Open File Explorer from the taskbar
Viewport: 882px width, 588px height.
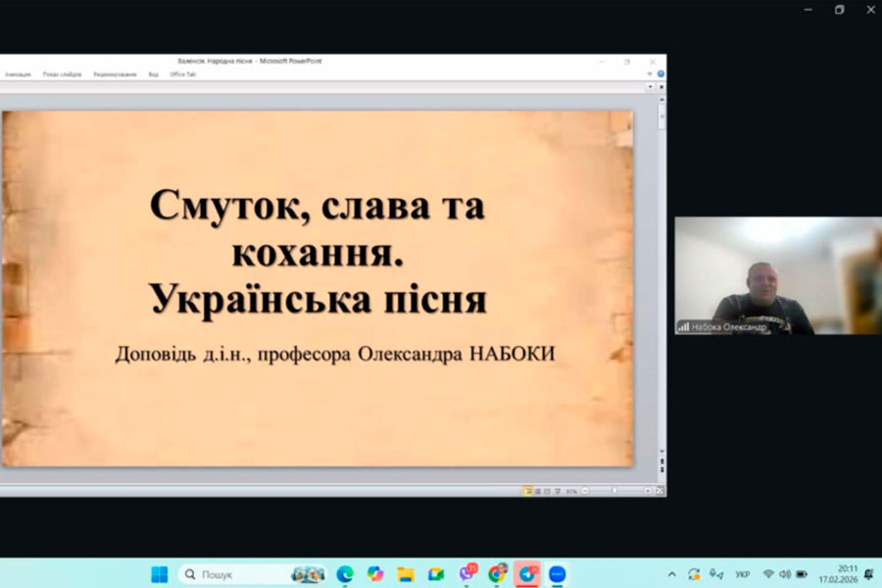406,574
